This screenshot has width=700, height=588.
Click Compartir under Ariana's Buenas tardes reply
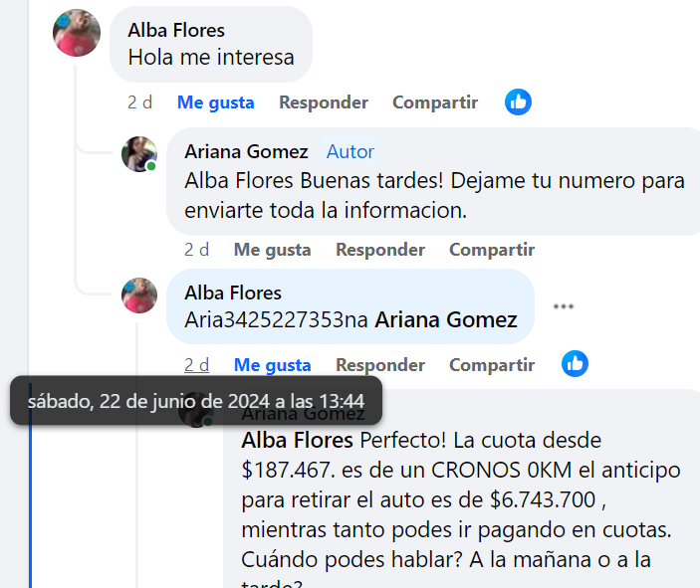(x=492, y=250)
